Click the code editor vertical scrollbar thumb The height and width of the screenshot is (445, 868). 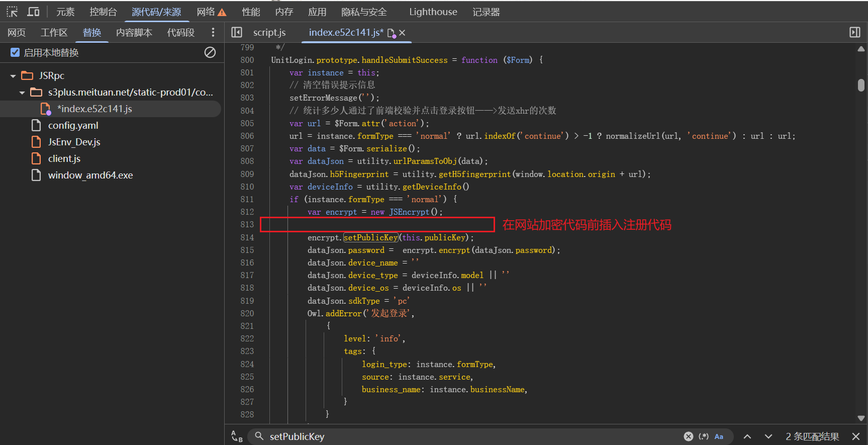pyautogui.click(x=861, y=85)
